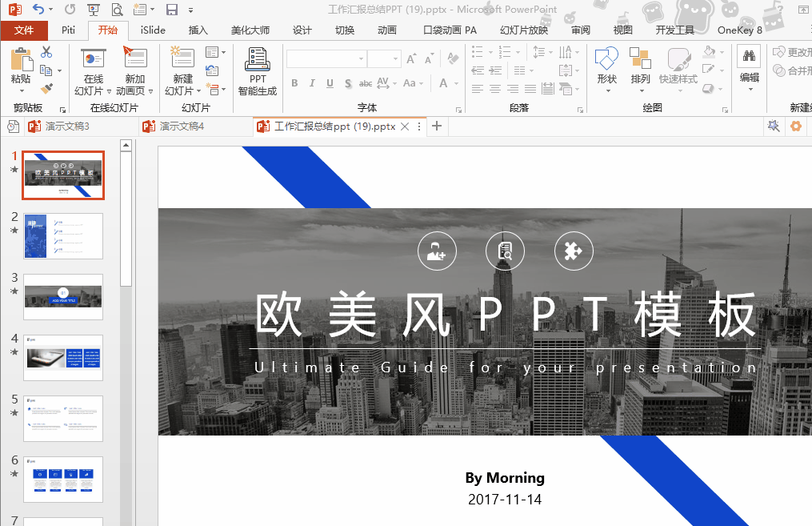The width and height of the screenshot is (812, 526).
Task: Toggle text shadow S button
Action: (348, 83)
